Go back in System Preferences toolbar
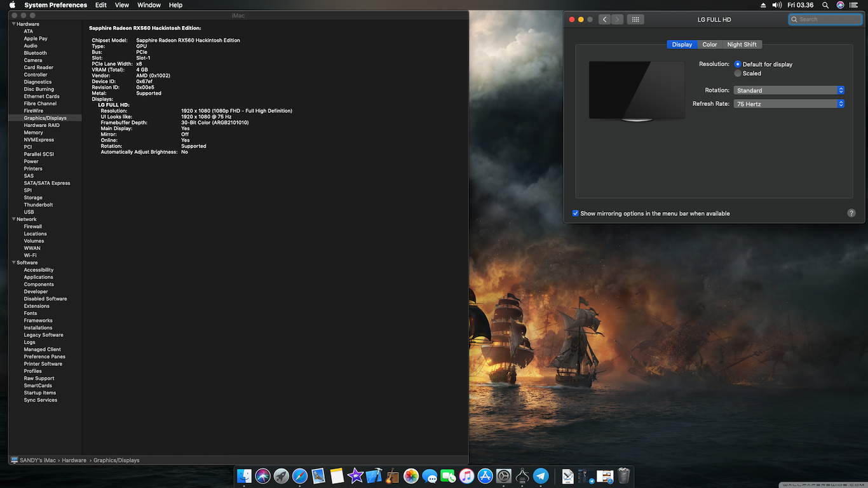 [x=605, y=19]
